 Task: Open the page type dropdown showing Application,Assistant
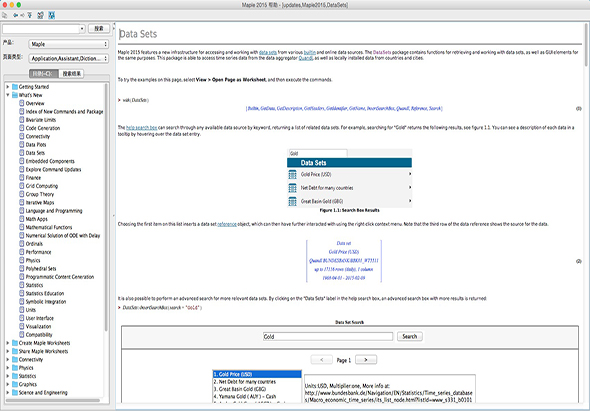[x=69, y=58]
